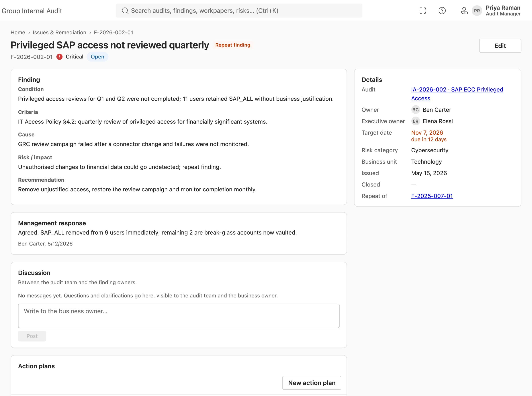
Task: Click the Repeat finding badge
Action: pyautogui.click(x=233, y=45)
